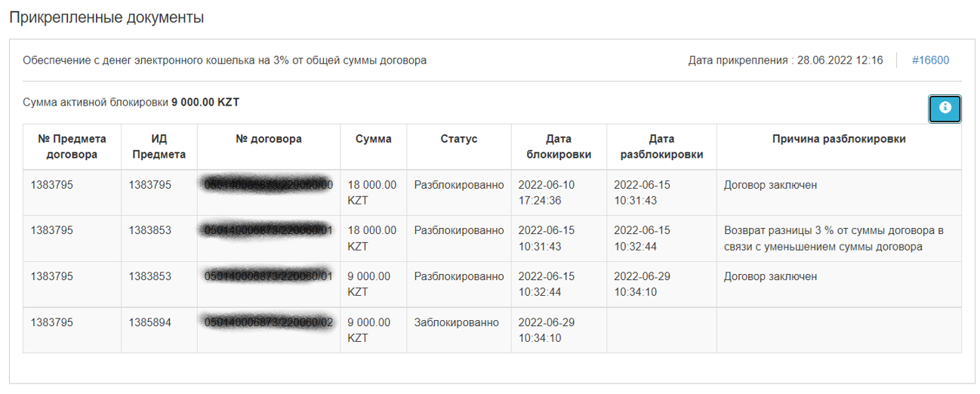Viewport: 980px width, 394px height.
Task: Click the "ИД Предмета" column header
Action: pos(159,146)
